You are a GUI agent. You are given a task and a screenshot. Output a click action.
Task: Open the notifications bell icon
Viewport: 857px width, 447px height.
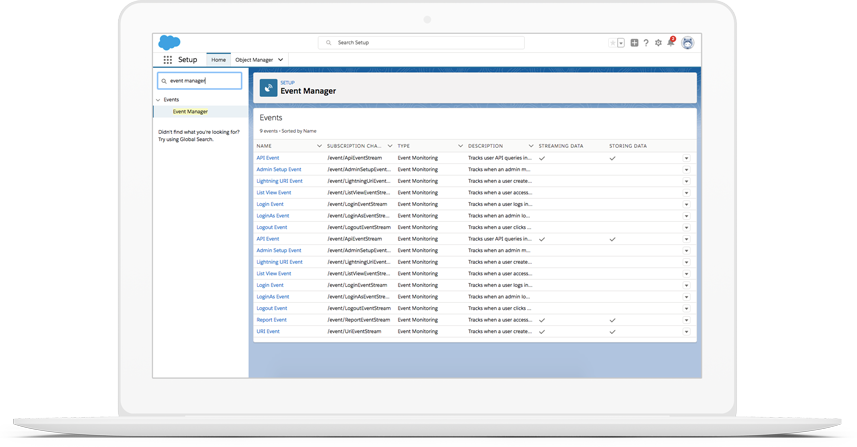click(x=671, y=42)
